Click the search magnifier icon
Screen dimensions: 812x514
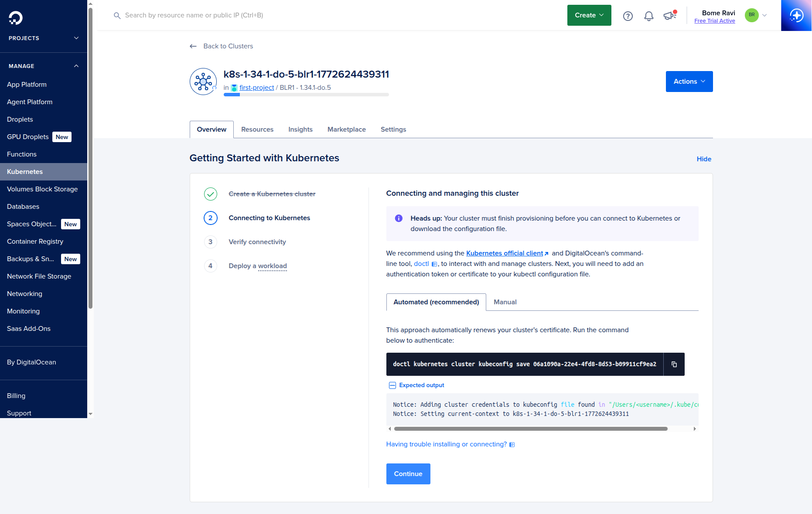(x=117, y=15)
